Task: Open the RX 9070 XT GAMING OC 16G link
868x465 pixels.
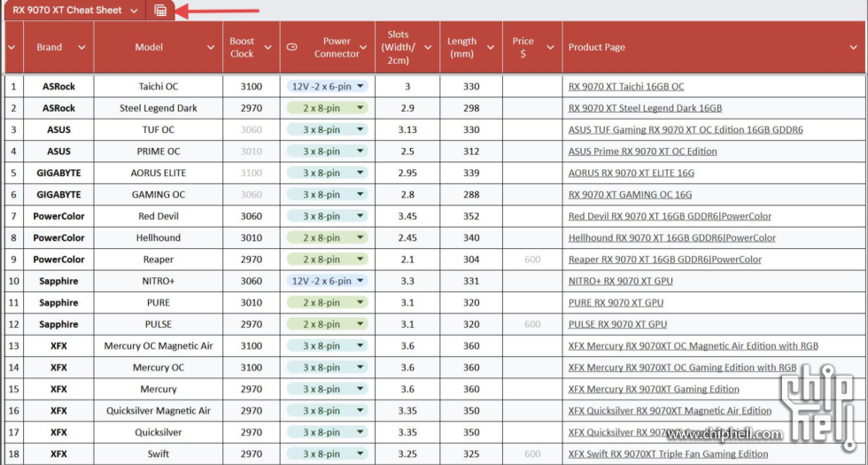Action: coord(630,194)
